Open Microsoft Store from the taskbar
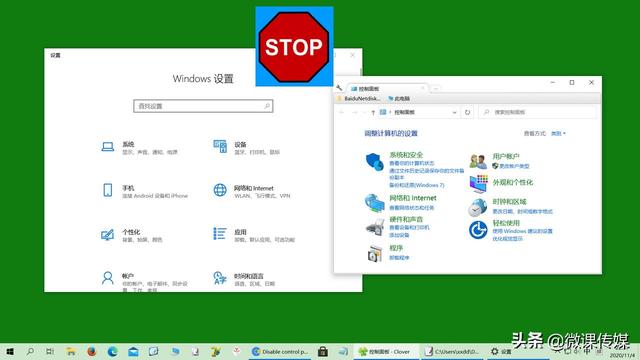Image resolution: width=640 pixels, height=360 pixels. (x=323, y=351)
